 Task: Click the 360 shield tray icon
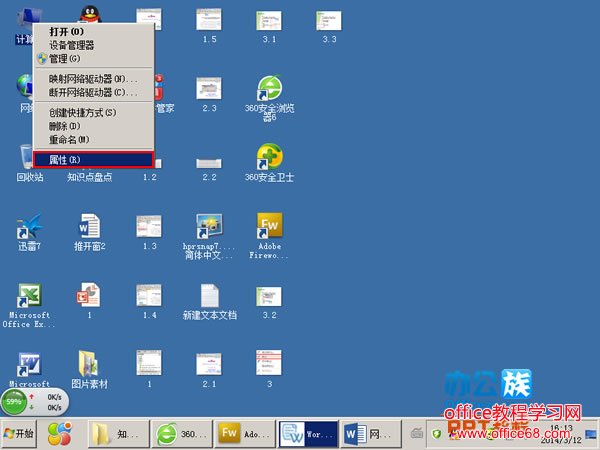tap(436, 434)
